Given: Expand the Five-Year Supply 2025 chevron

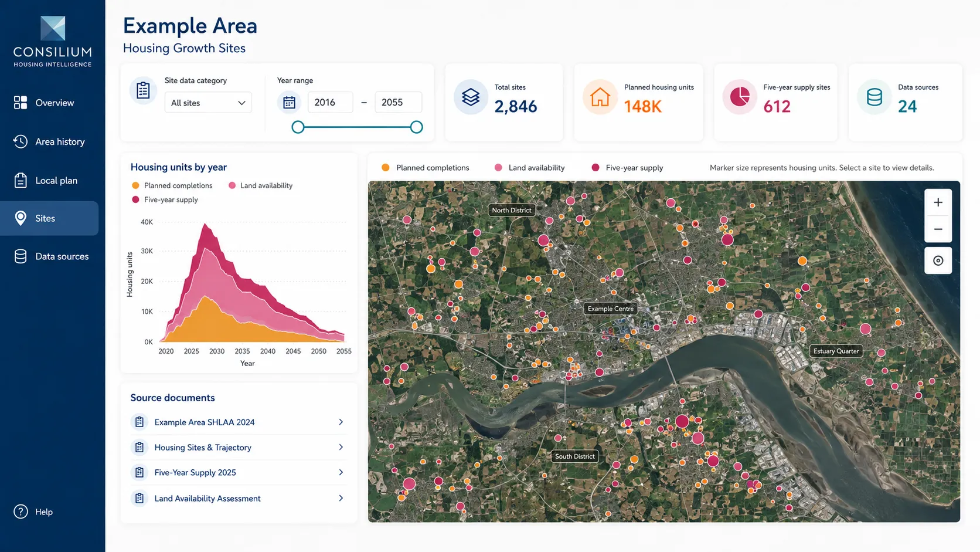Looking at the screenshot, I should point(341,472).
